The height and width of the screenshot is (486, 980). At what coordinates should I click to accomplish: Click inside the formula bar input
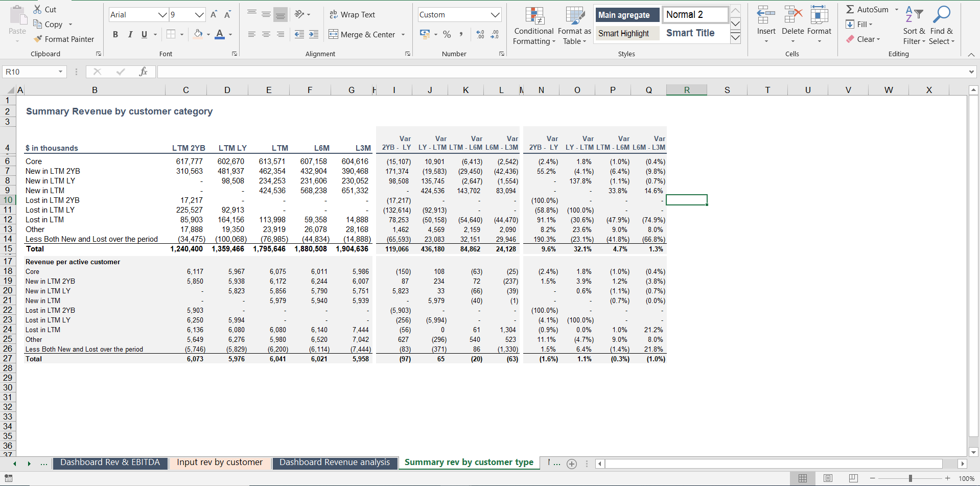[x=562, y=72]
